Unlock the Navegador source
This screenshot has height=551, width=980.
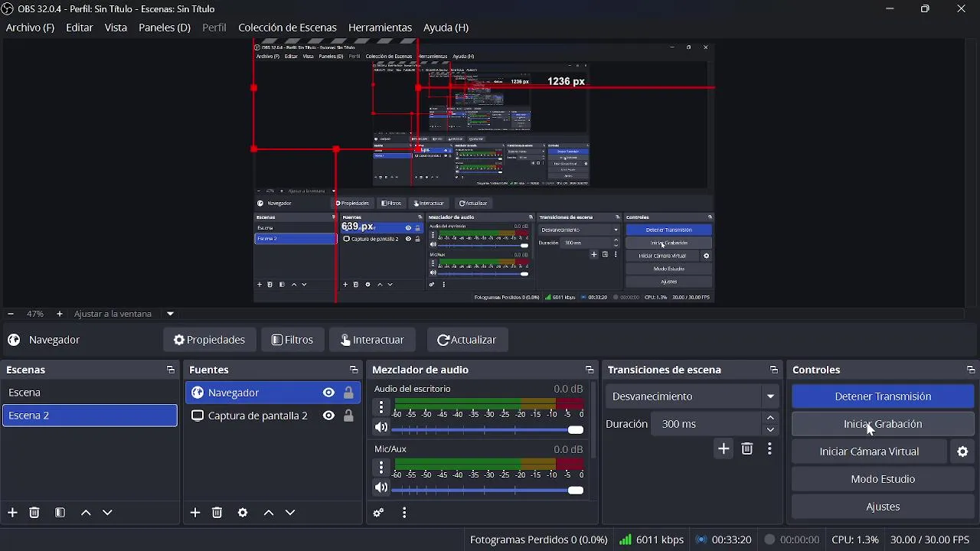pyautogui.click(x=349, y=393)
